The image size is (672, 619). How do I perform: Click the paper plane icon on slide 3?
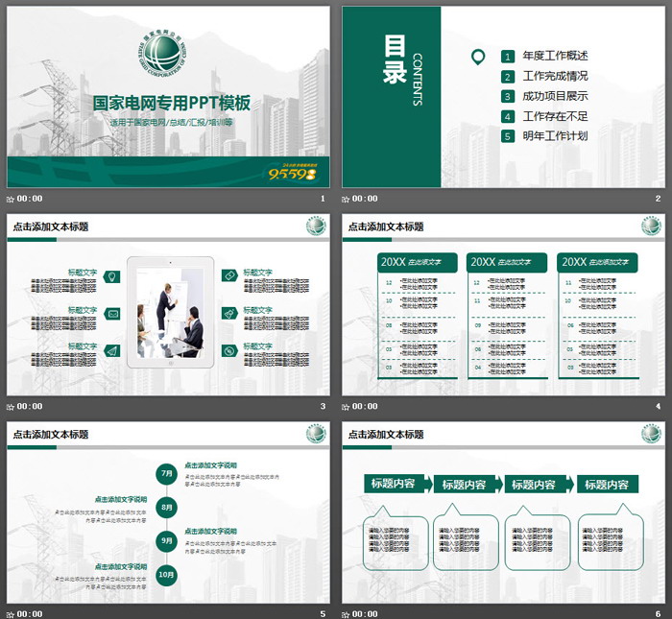pyautogui.click(x=112, y=350)
